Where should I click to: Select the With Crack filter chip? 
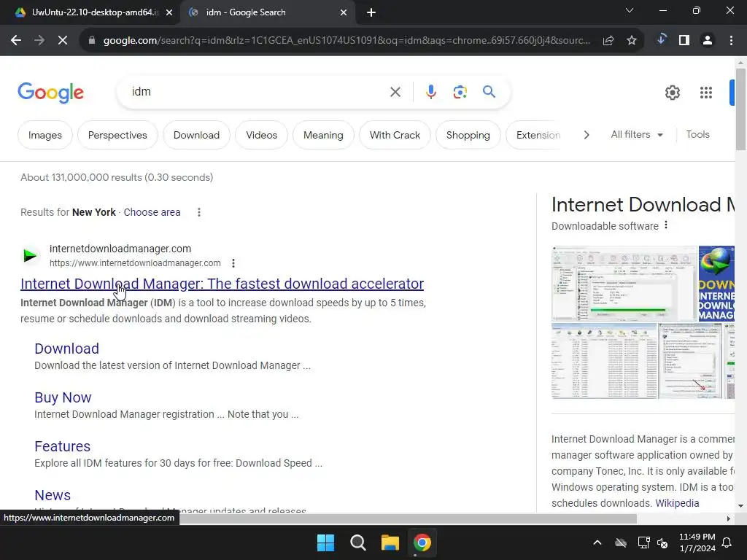tap(395, 135)
